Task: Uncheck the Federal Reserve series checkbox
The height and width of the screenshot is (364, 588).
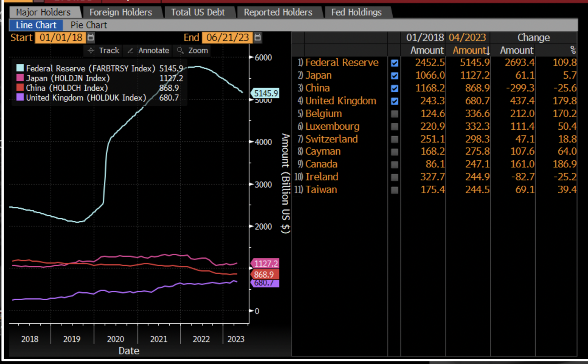Action: click(395, 63)
